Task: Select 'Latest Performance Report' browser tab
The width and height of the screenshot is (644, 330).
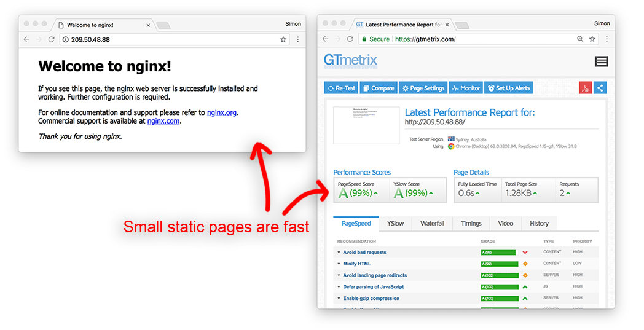Action: pos(402,25)
